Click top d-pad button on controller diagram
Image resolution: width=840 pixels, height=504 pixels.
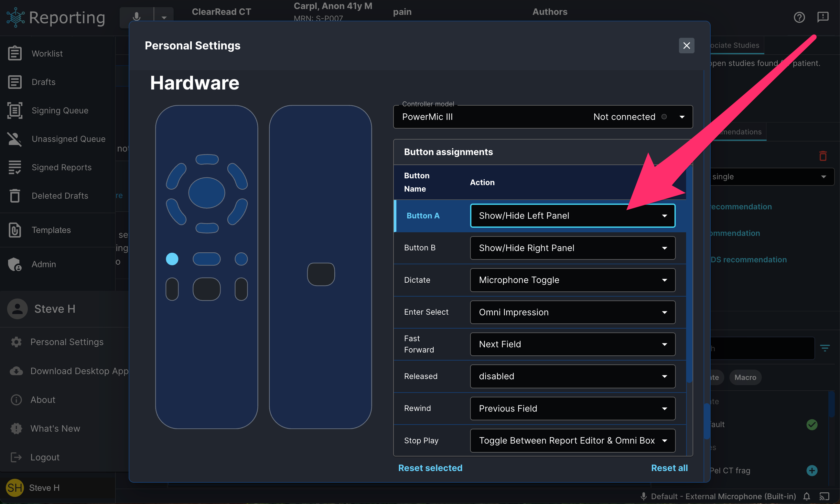tap(207, 159)
